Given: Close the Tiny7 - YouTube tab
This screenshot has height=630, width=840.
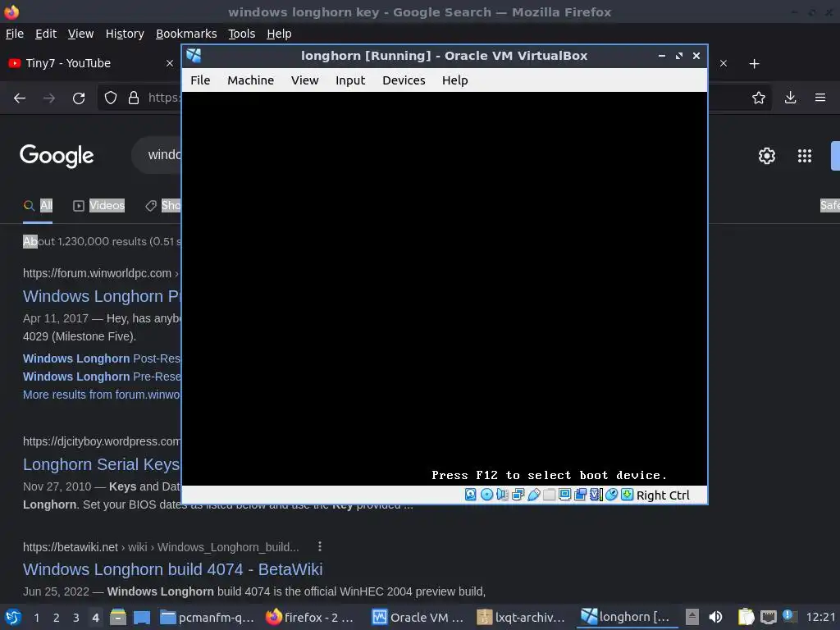Looking at the screenshot, I should pos(169,63).
